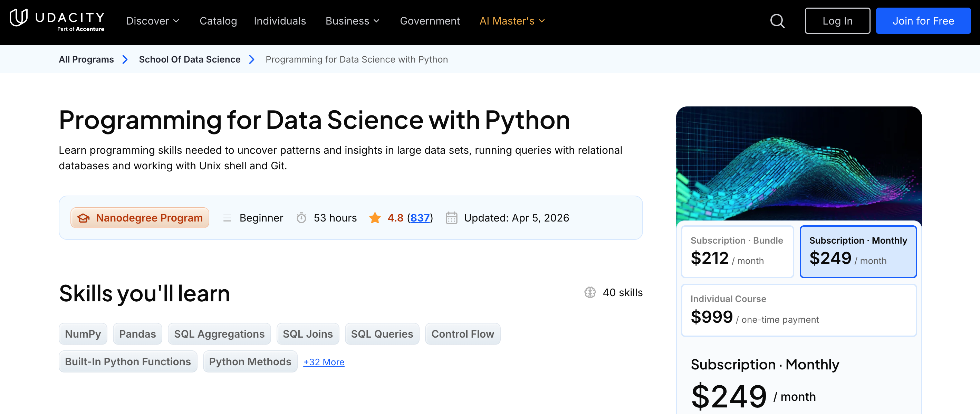Click the +32 More skills link
Viewport: 980px width, 414px height.
coord(323,362)
